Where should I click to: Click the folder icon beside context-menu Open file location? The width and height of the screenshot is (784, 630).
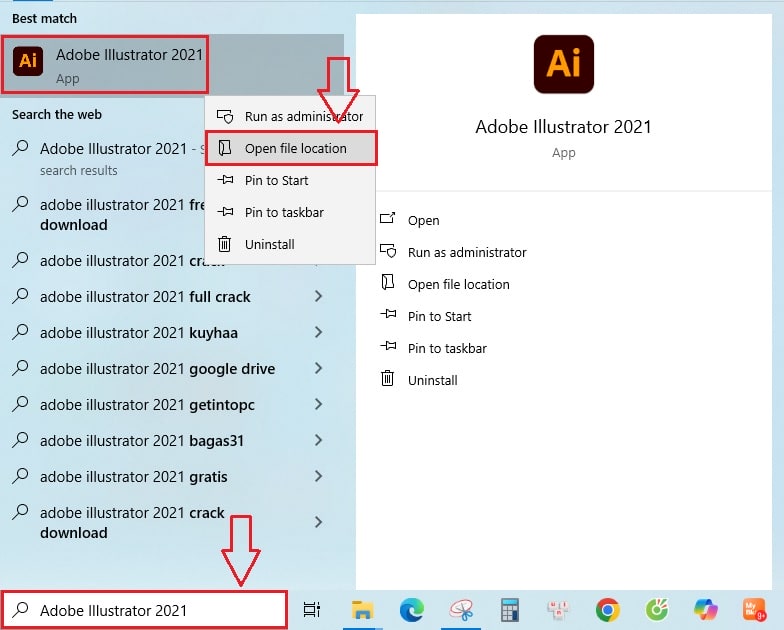coord(224,148)
